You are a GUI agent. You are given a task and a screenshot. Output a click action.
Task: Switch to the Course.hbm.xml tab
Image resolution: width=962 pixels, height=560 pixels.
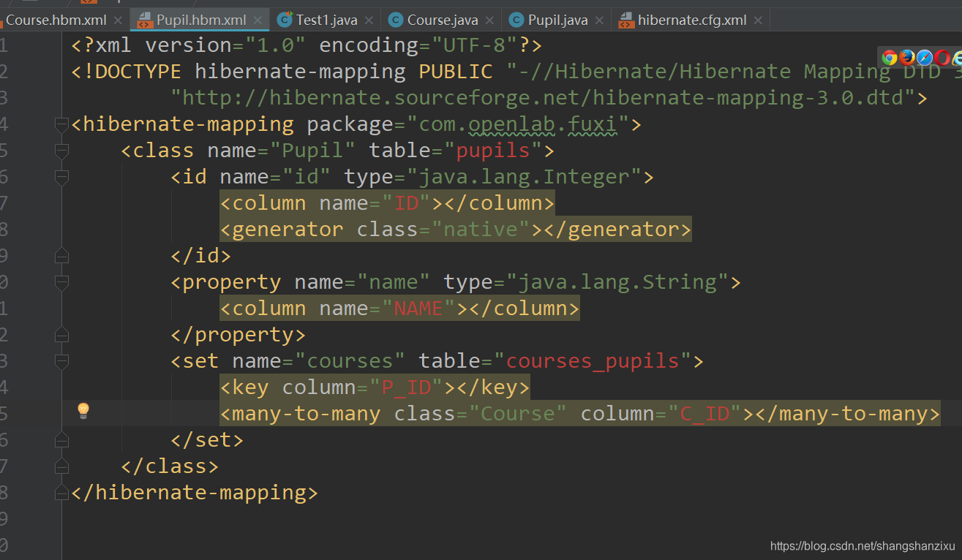pyautogui.click(x=56, y=20)
